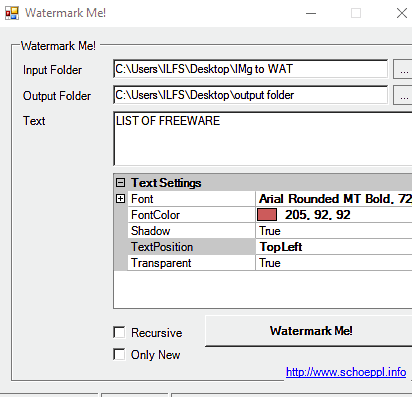This screenshot has height=397, width=412.
Task: Select the FontColor property label
Action: coord(155,215)
